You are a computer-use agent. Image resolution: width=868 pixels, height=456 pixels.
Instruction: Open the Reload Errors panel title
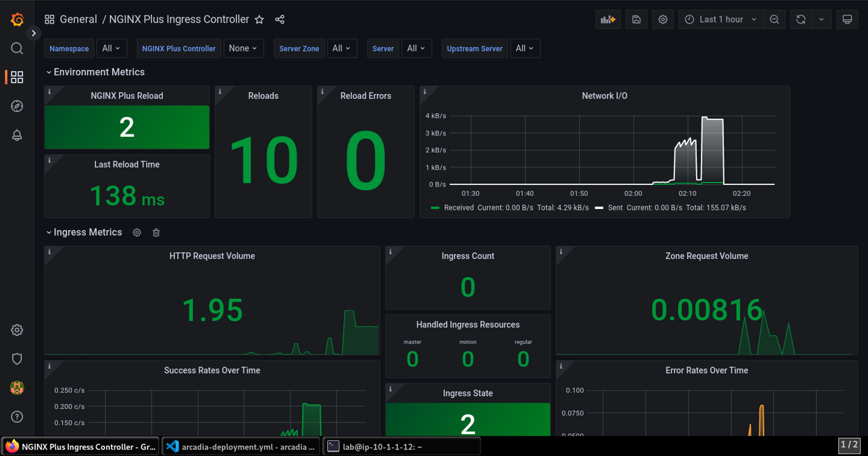pyautogui.click(x=366, y=96)
